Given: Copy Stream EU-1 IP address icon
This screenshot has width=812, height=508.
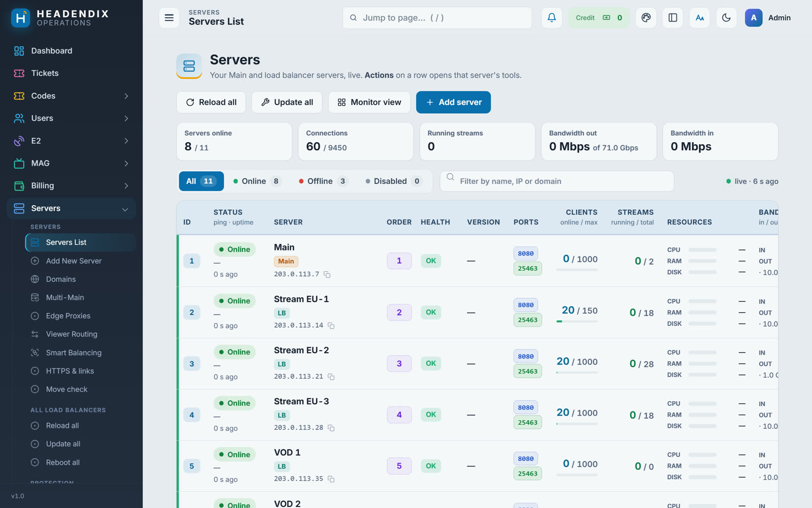Looking at the screenshot, I should pyautogui.click(x=331, y=326).
